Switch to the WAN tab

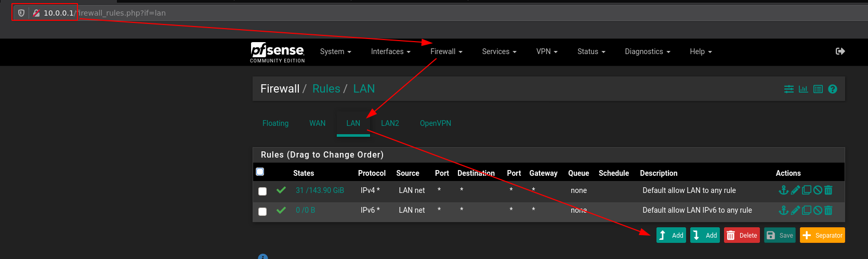(x=318, y=123)
